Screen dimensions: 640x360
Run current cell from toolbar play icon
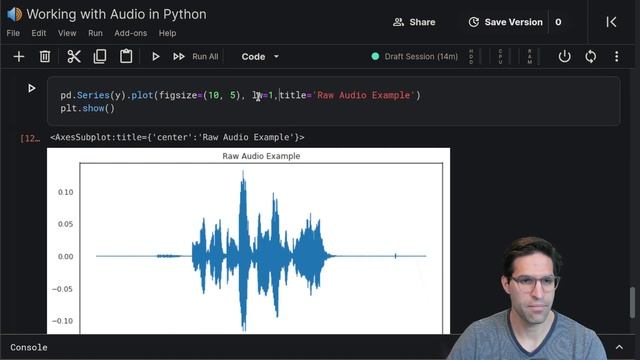click(156, 56)
